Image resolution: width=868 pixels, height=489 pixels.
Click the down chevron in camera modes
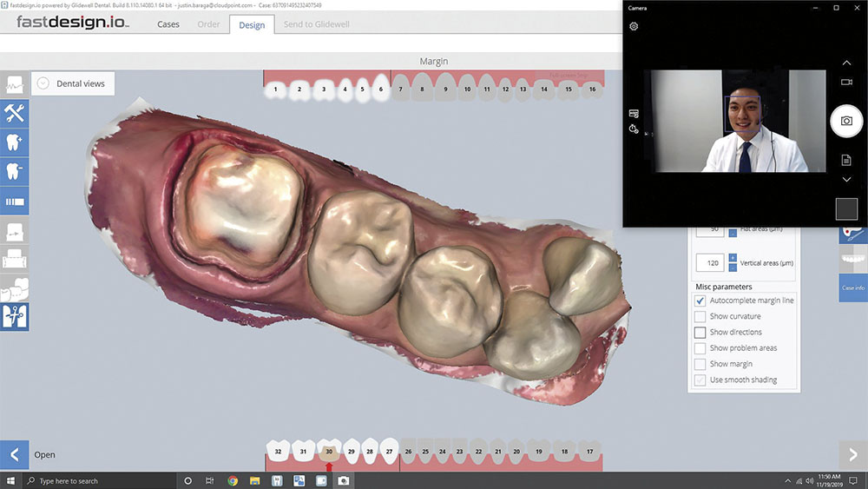(x=845, y=179)
